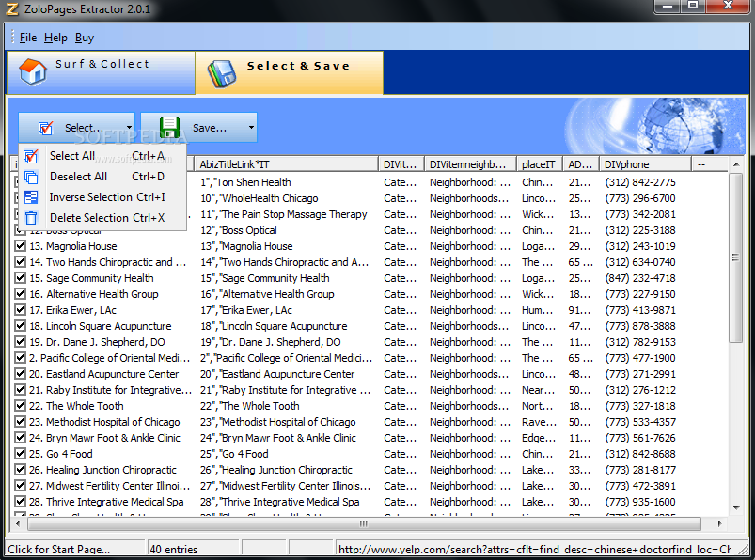Click phone number (312) 842-2775
Screen dimensions: 755x560
[640, 182]
